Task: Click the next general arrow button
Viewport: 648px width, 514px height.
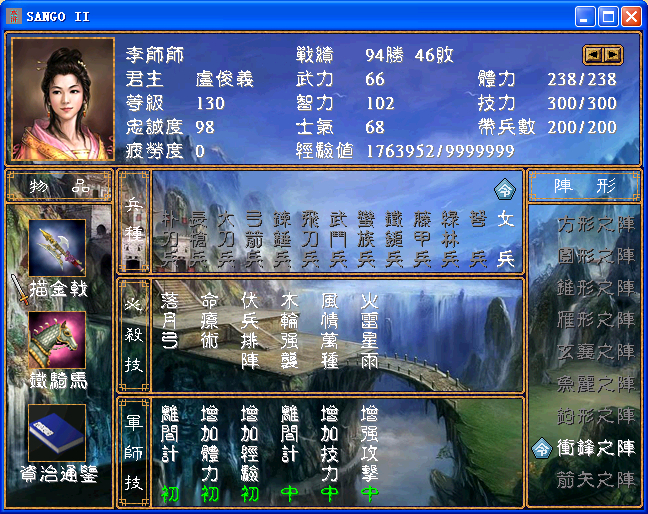Action: [612, 55]
